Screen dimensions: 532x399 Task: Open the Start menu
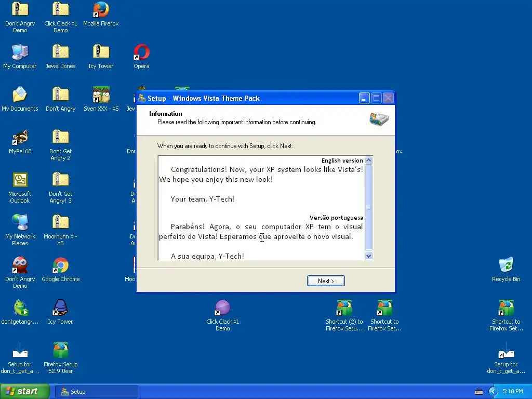coord(24,391)
